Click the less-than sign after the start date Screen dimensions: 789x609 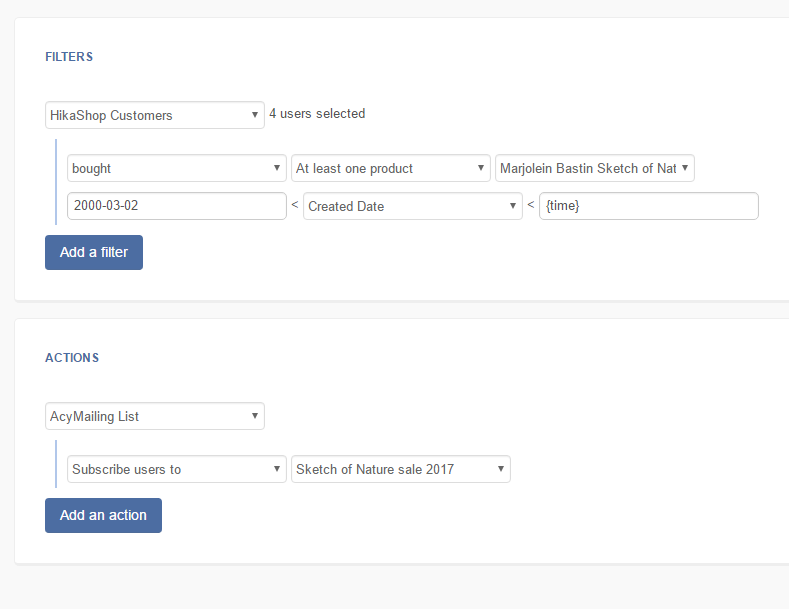click(x=295, y=206)
